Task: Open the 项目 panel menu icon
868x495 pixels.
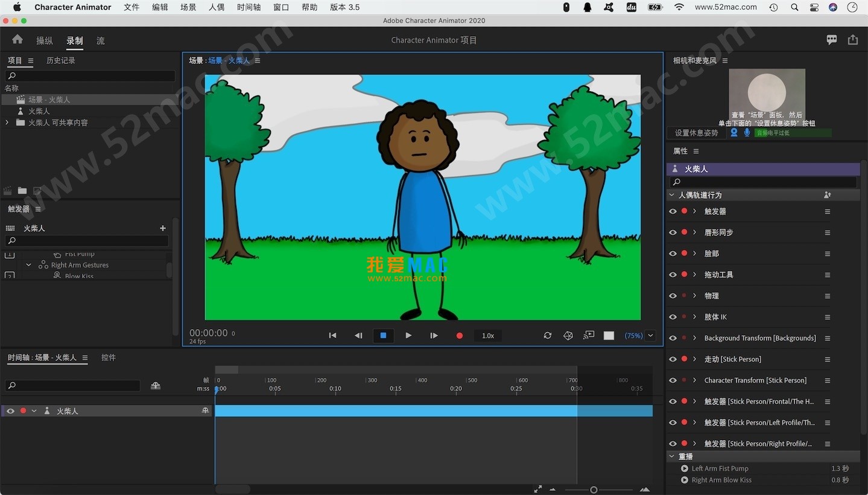Action: (31, 60)
